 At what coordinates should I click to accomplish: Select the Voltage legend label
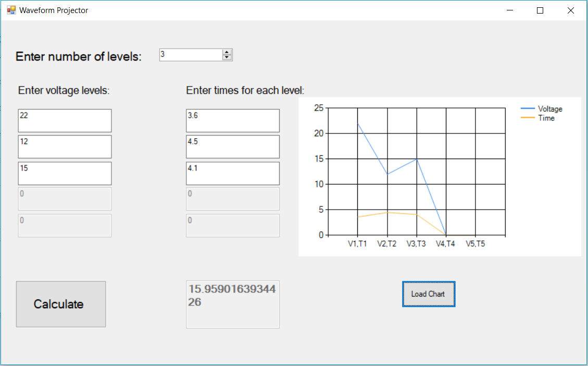coord(550,109)
